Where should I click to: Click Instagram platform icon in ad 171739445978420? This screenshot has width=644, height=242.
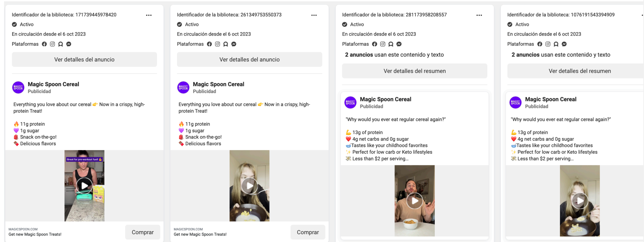click(x=53, y=44)
